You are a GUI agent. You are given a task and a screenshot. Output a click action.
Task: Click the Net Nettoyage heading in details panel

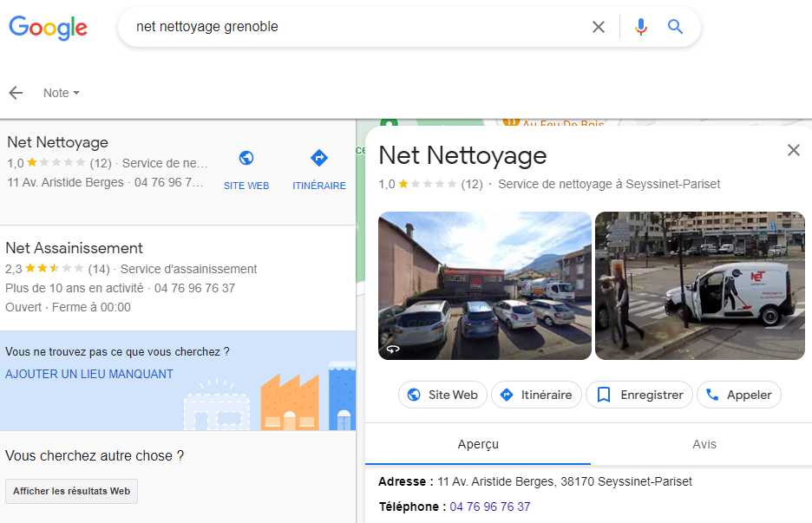pos(462,155)
